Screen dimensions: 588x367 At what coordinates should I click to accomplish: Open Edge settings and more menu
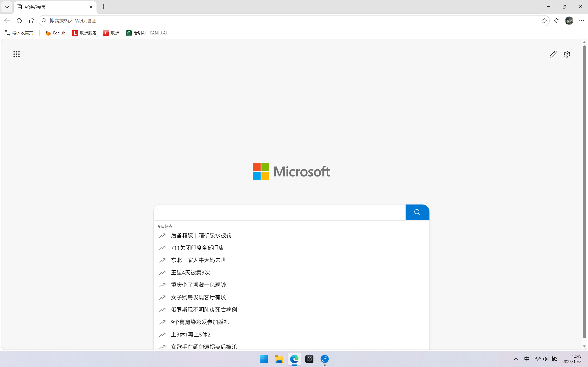tap(581, 21)
